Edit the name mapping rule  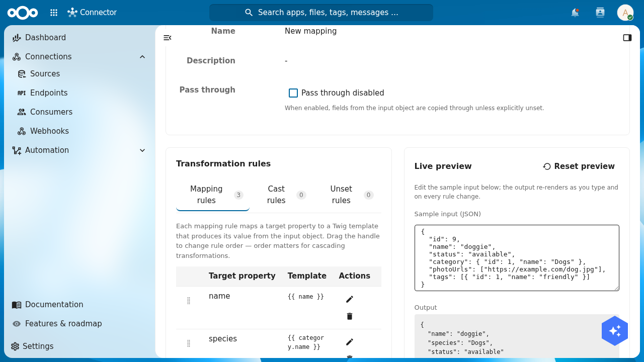coord(350,299)
